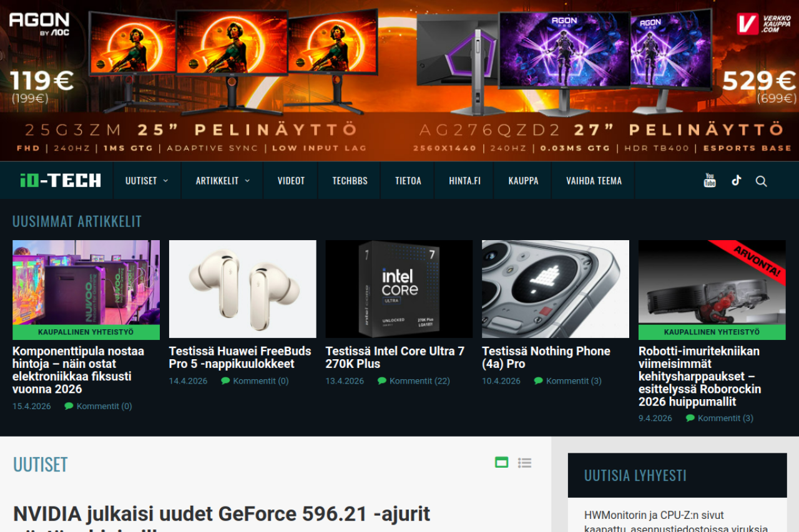The image size is (799, 532).
Task: Click the search magnifier icon
Action: (762, 181)
